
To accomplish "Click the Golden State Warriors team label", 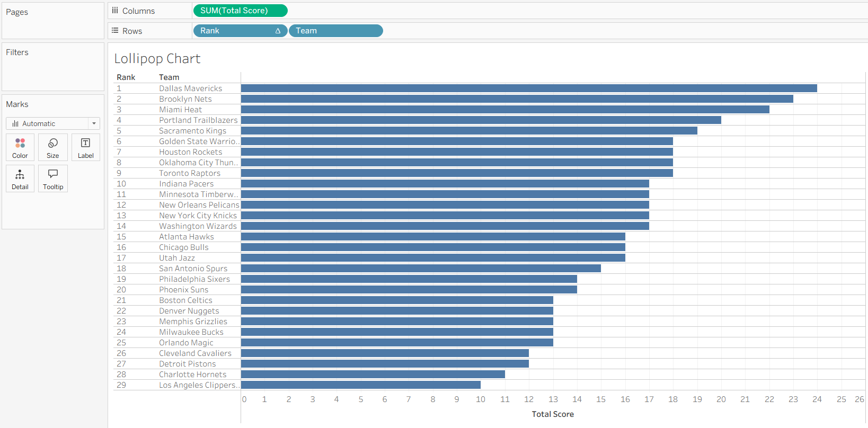I will pyautogui.click(x=199, y=141).
